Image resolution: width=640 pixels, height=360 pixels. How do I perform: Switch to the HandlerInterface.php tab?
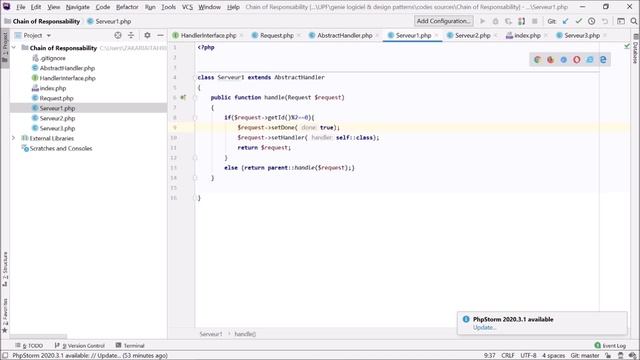(x=208, y=36)
